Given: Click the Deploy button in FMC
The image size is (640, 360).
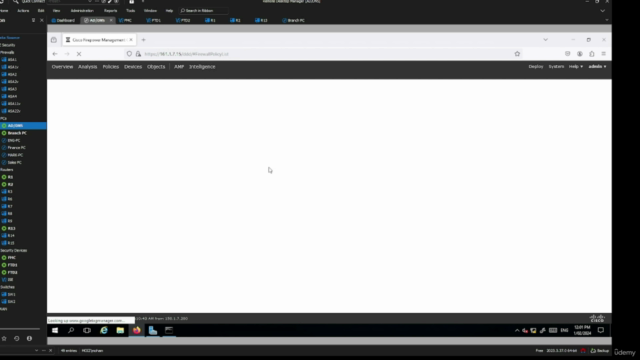Looking at the screenshot, I should [536, 67].
